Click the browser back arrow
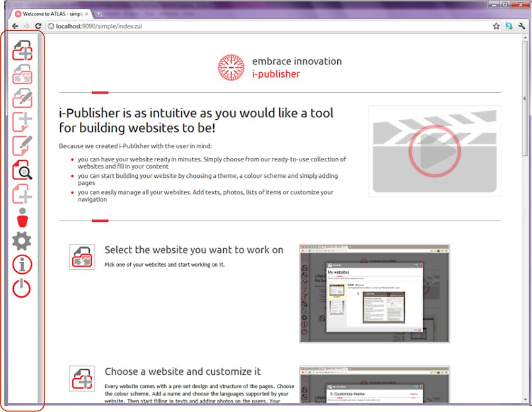Screen dimensions: 532x412 coord(15,26)
